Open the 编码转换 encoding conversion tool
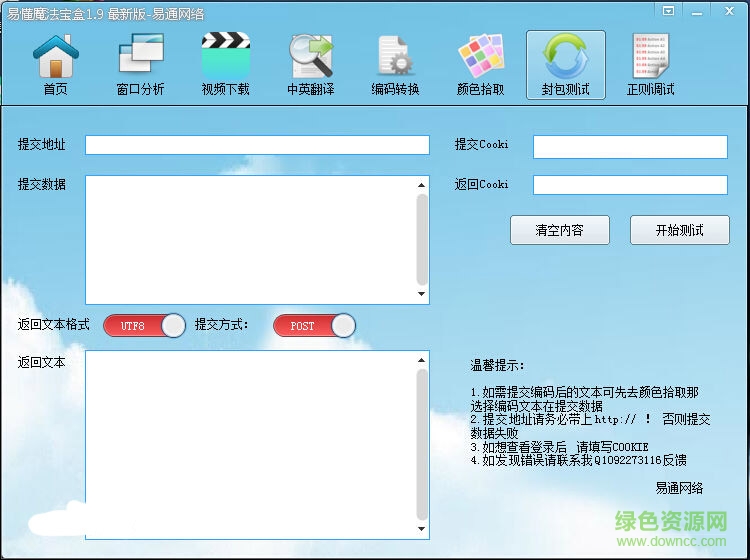Image resolution: width=750 pixels, height=560 pixels. pyautogui.click(x=395, y=65)
